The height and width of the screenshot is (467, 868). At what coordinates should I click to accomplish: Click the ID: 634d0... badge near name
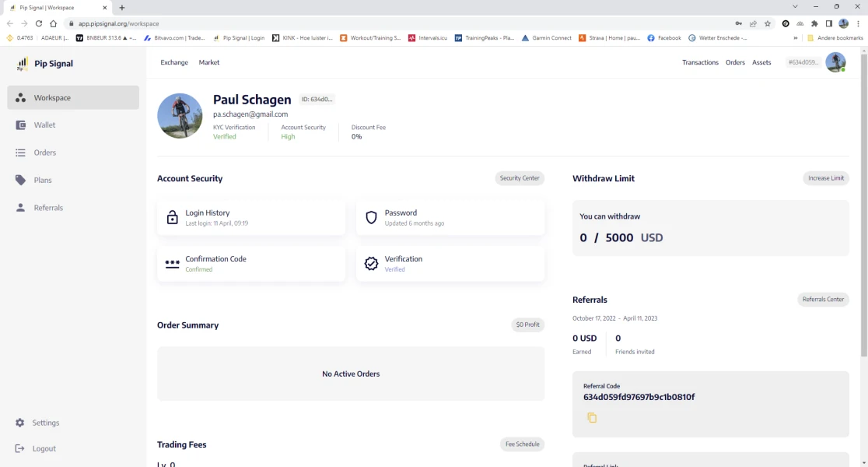click(x=317, y=99)
